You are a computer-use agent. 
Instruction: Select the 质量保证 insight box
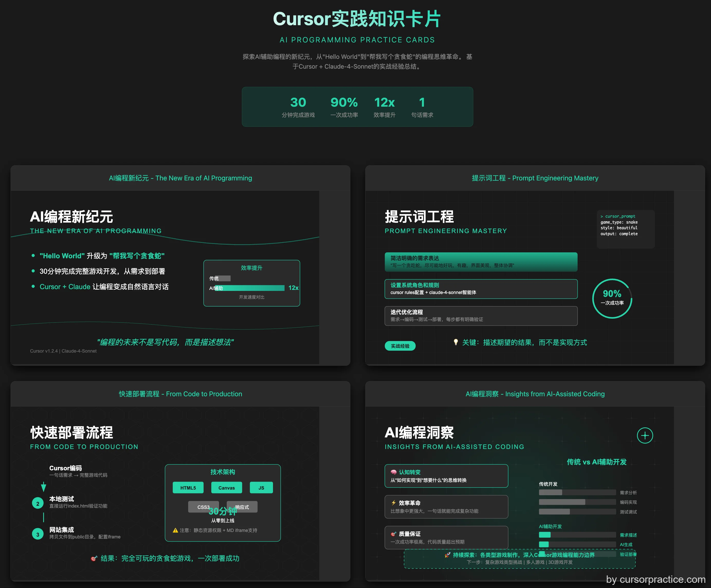pyautogui.click(x=446, y=538)
